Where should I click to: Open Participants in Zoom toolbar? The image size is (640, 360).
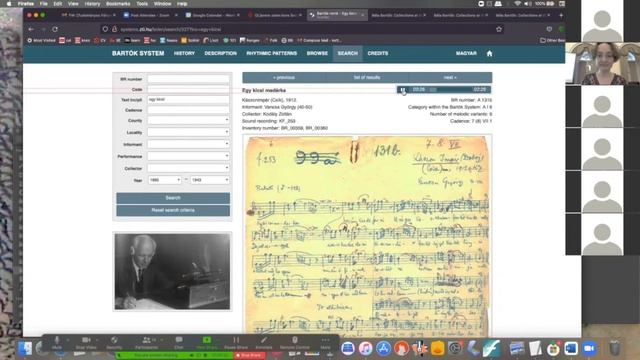click(x=146, y=342)
